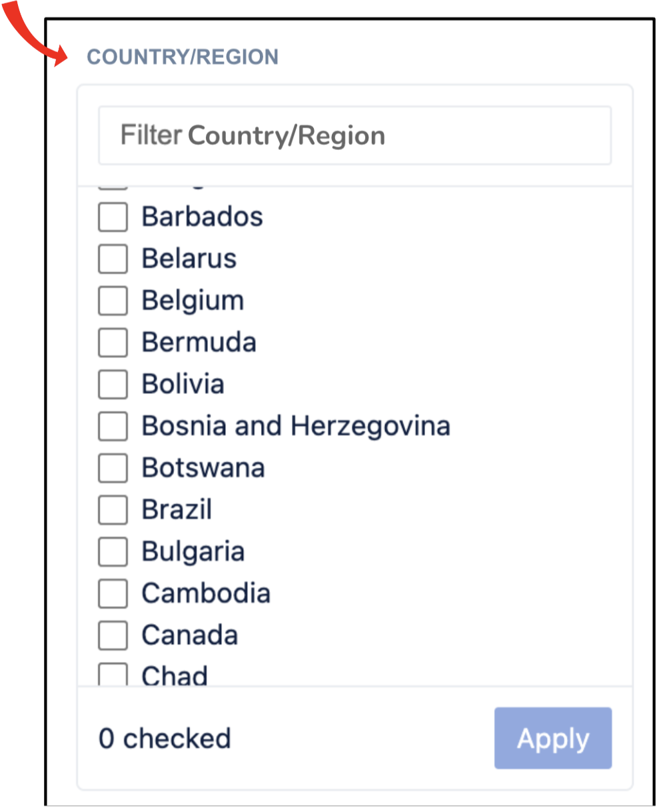Image resolution: width=669 pixels, height=812 pixels.
Task: Click the Canada country label
Action: tap(189, 636)
